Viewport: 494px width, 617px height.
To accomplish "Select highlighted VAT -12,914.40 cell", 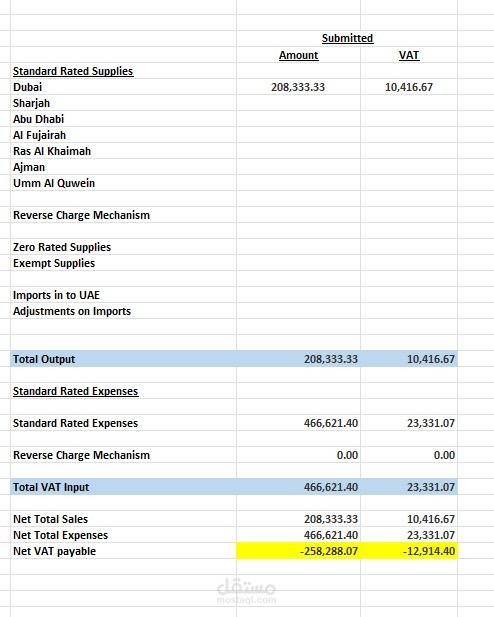I will [409, 551].
